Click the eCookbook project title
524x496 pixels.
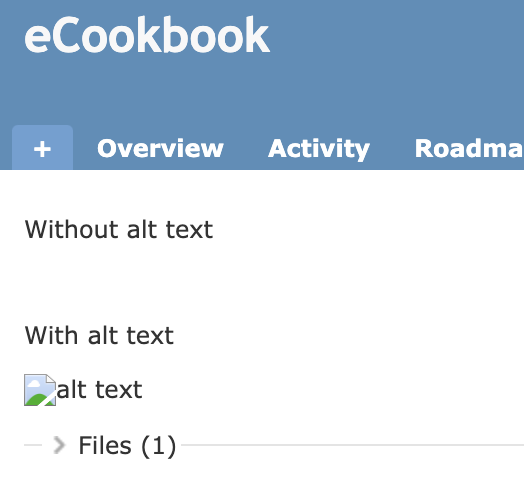147,35
